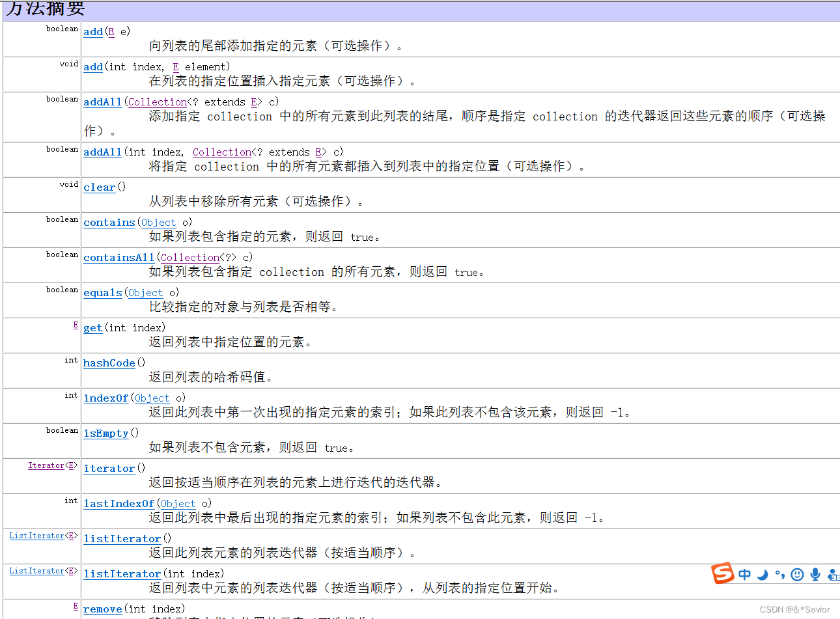Click description '从列表中移除所有元素（可选操作）。'
The width and height of the screenshot is (840, 619).
point(257,201)
